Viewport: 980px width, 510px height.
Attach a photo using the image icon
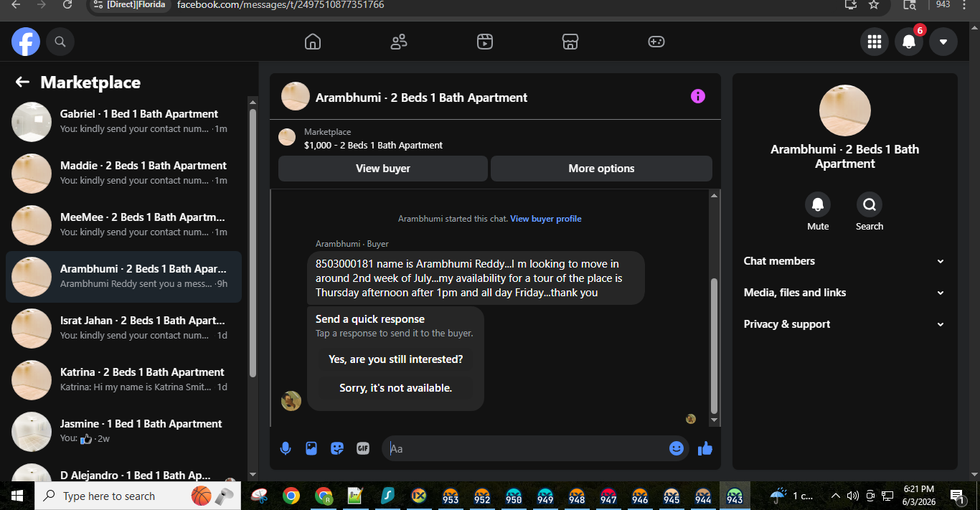[311, 448]
